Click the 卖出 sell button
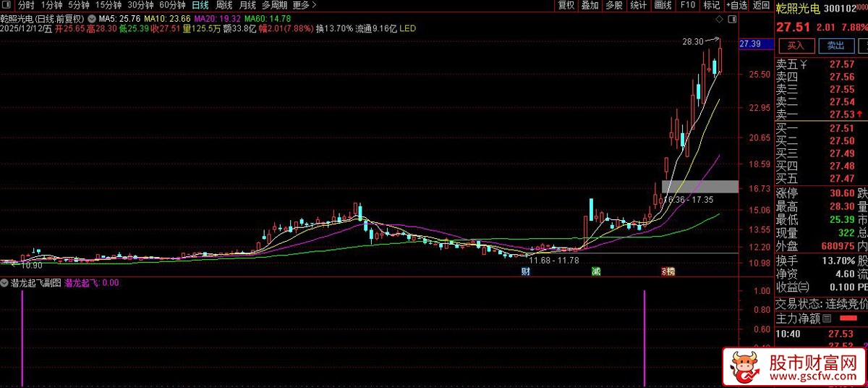 point(835,46)
